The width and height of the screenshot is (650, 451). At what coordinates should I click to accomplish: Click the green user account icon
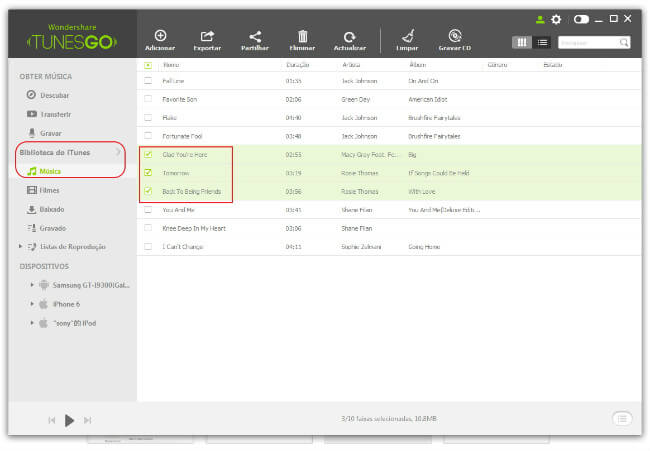(x=540, y=19)
